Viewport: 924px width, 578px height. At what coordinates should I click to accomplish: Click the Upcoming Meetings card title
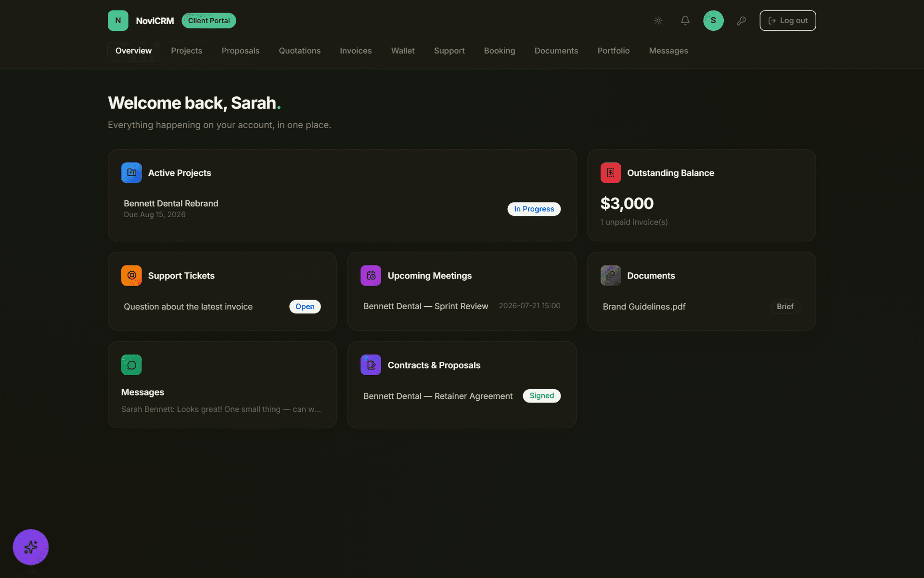430,276
